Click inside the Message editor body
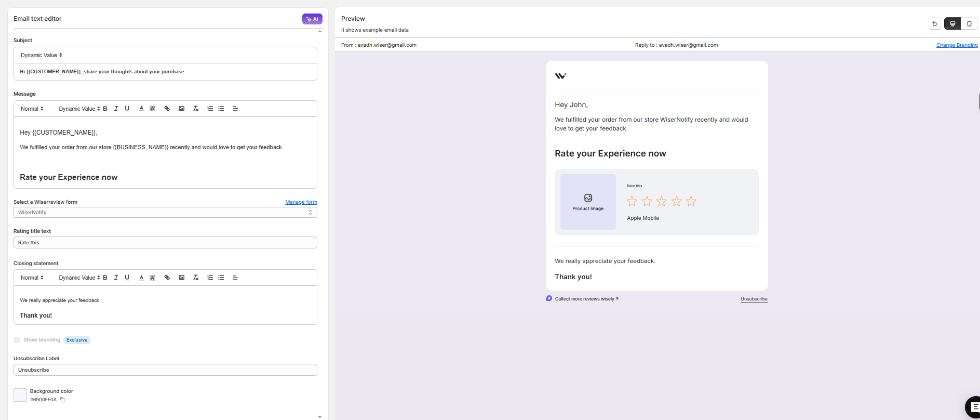 pos(165,153)
